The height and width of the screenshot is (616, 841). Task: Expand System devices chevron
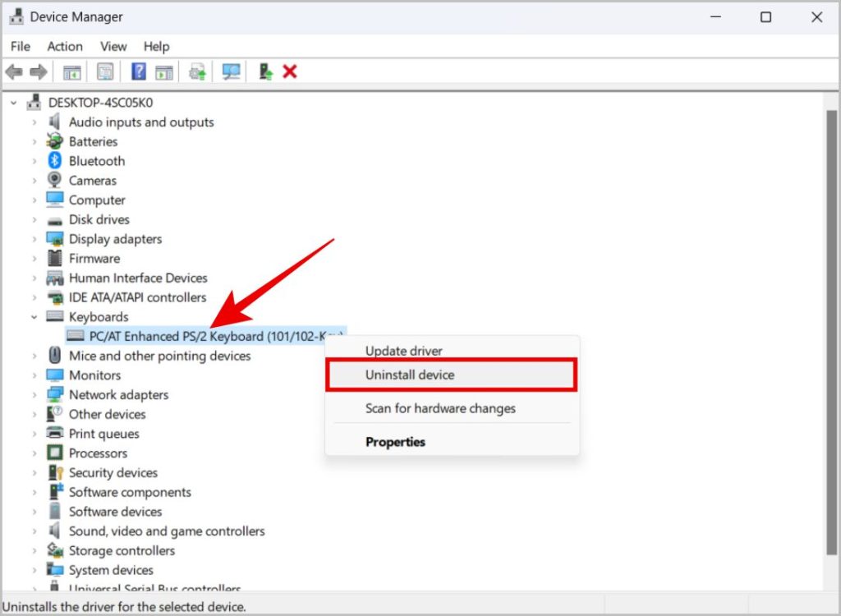click(x=34, y=570)
